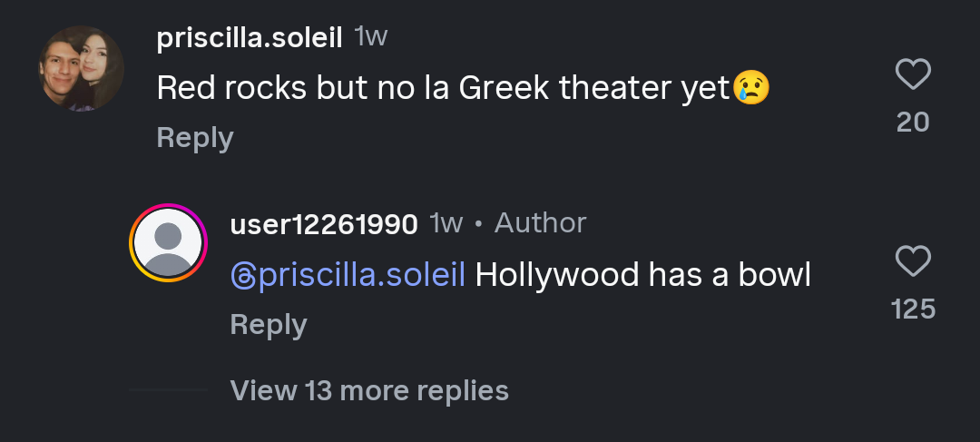The width and height of the screenshot is (980, 442).
Task: Like priscilla.soleil's comment with the heart
Action: point(913,74)
